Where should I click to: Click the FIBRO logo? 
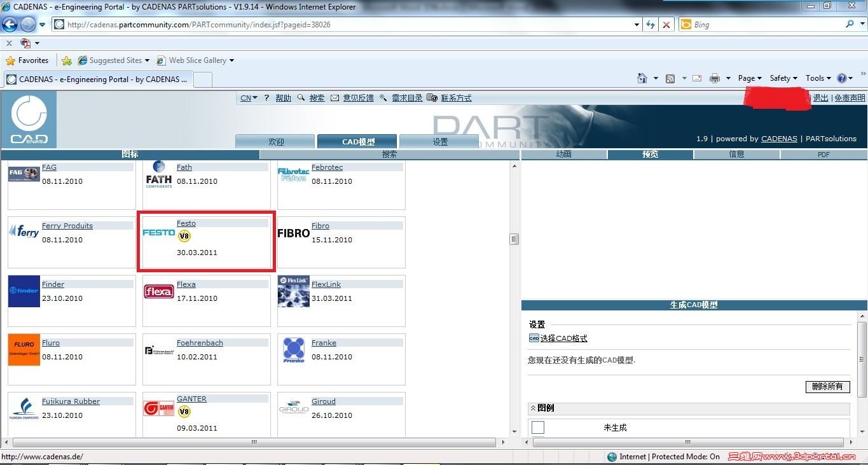(x=294, y=233)
